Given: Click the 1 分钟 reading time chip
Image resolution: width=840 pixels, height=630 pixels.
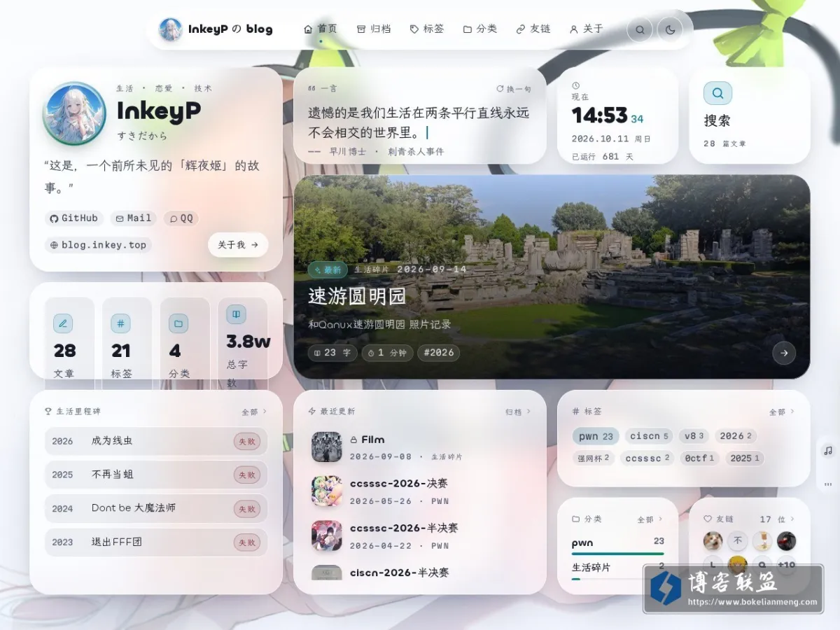Looking at the screenshot, I should coord(387,353).
